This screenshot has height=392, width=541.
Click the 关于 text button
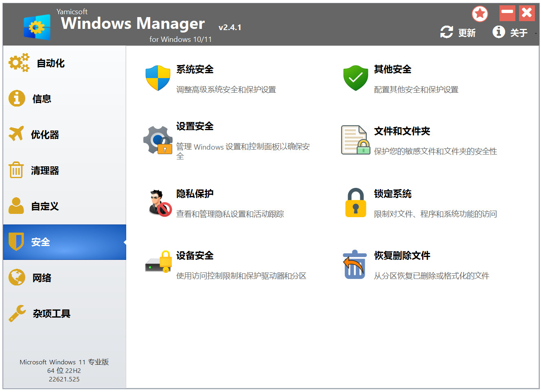(x=519, y=33)
